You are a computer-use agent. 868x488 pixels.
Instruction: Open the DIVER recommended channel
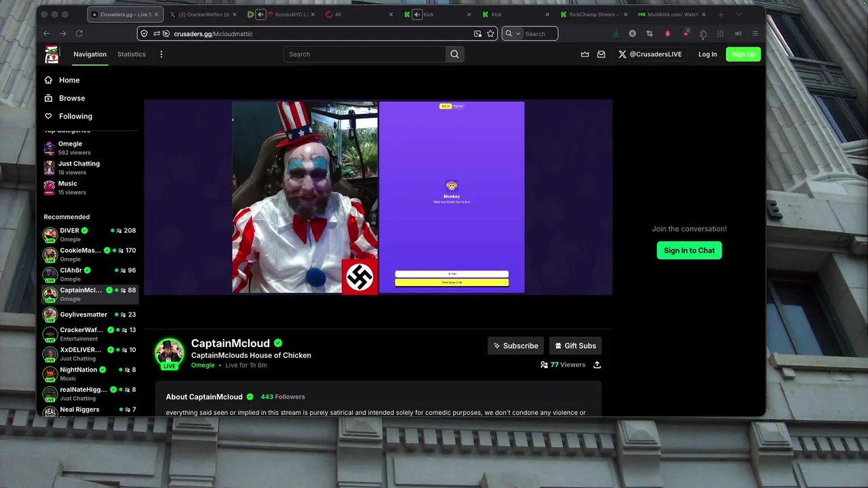point(90,235)
